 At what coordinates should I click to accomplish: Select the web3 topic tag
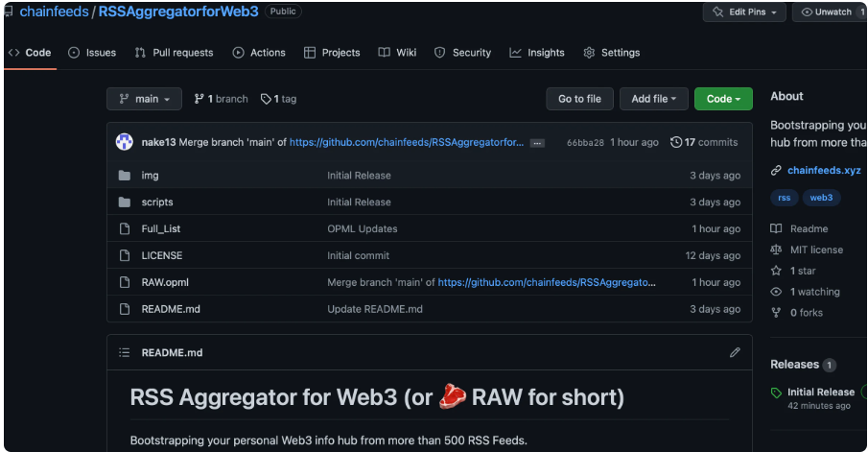(821, 198)
